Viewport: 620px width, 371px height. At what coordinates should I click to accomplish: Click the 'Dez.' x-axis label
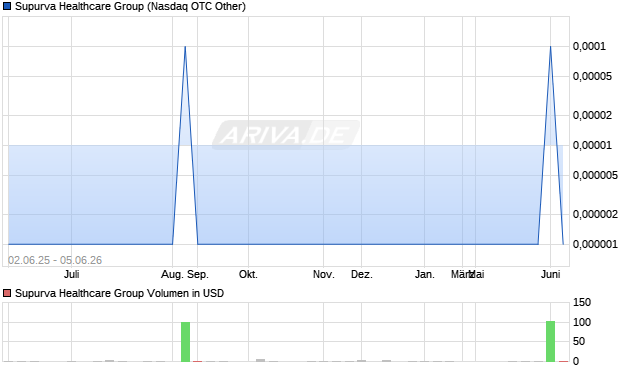[362, 274]
